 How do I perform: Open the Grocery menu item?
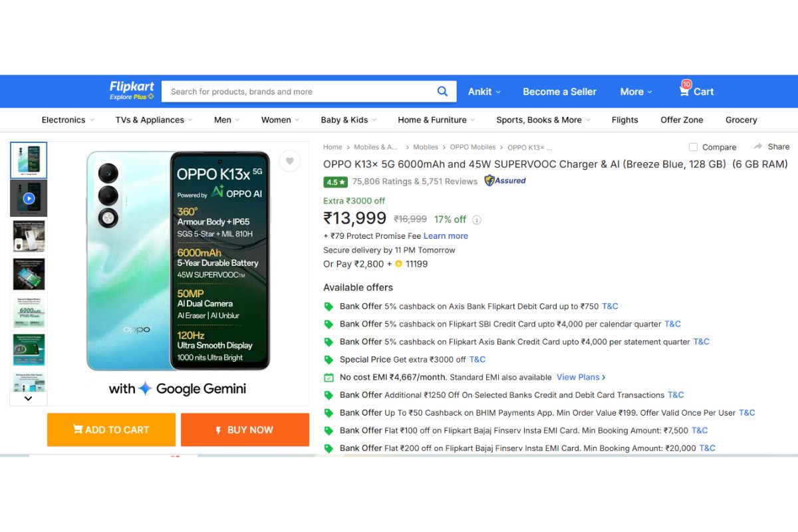click(x=741, y=120)
